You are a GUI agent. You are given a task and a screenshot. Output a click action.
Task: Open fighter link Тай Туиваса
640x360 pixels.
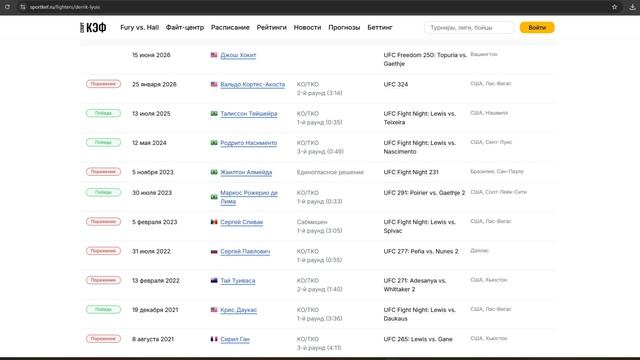click(238, 281)
